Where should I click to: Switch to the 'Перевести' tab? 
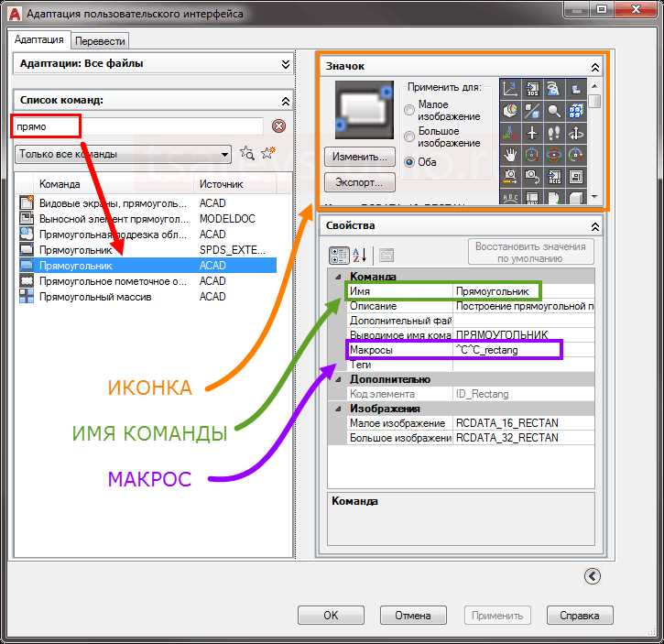(101, 41)
